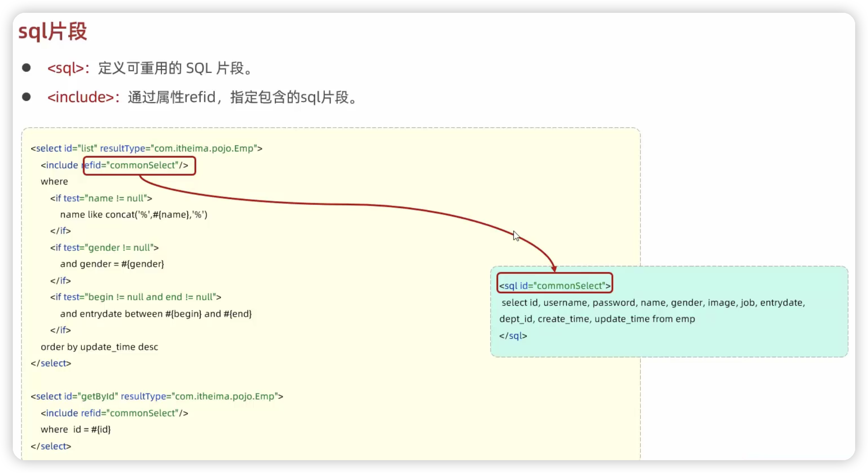Viewport: 868px width, 473px height.
Task: Click the <select id="getById"> opening tag
Action: (x=157, y=396)
